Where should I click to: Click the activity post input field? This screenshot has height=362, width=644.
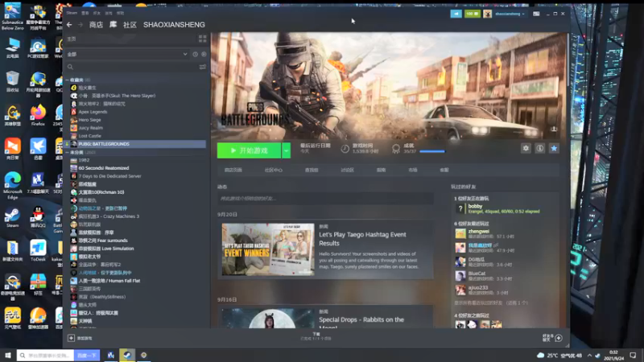tap(325, 199)
